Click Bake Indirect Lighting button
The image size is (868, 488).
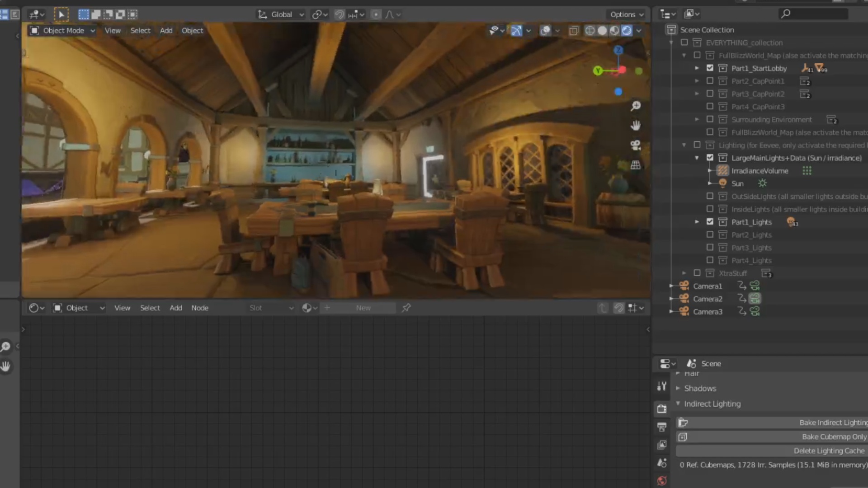point(772,422)
